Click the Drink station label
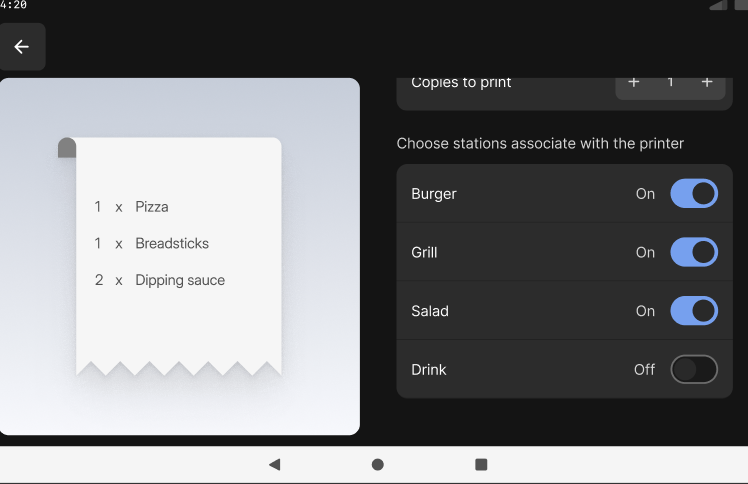The image size is (748, 484). coord(429,370)
